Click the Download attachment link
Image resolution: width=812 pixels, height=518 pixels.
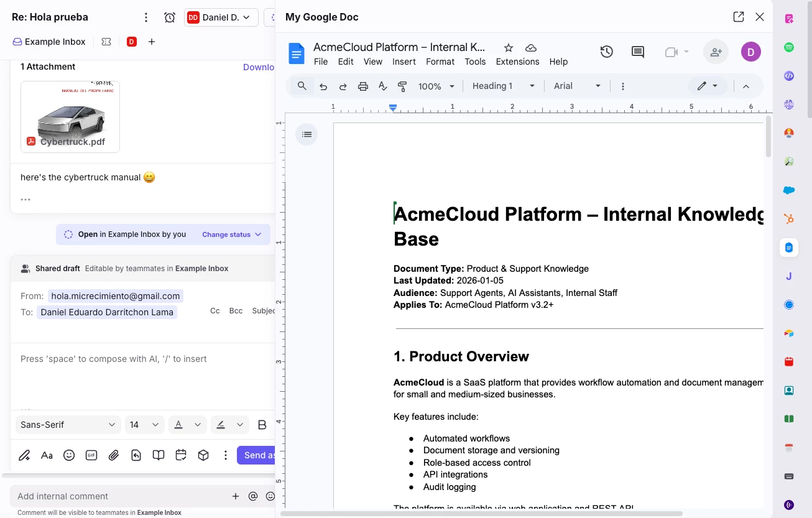(259, 67)
